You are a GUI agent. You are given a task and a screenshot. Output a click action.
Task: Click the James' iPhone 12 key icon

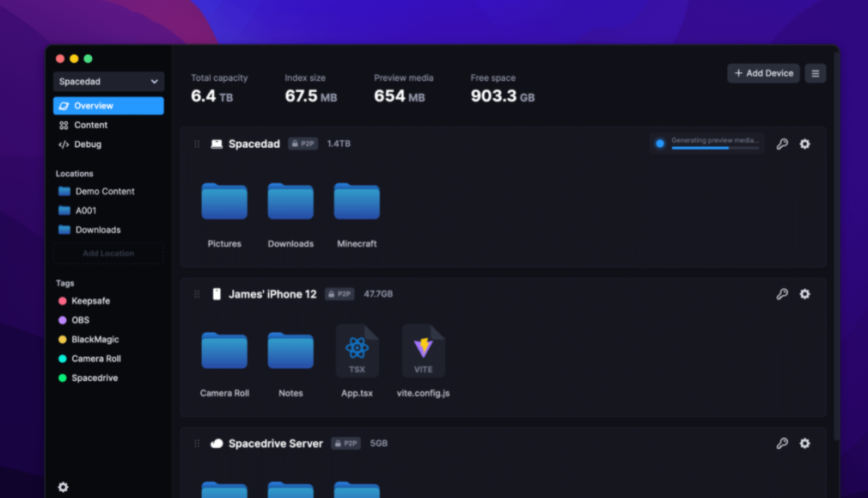point(782,294)
